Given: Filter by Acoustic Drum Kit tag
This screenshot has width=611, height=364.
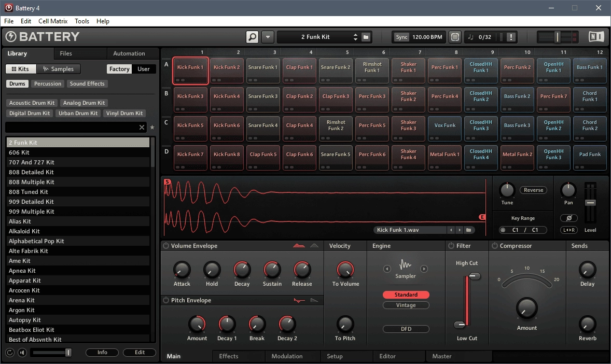Looking at the screenshot, I should [x=32, y=103].
